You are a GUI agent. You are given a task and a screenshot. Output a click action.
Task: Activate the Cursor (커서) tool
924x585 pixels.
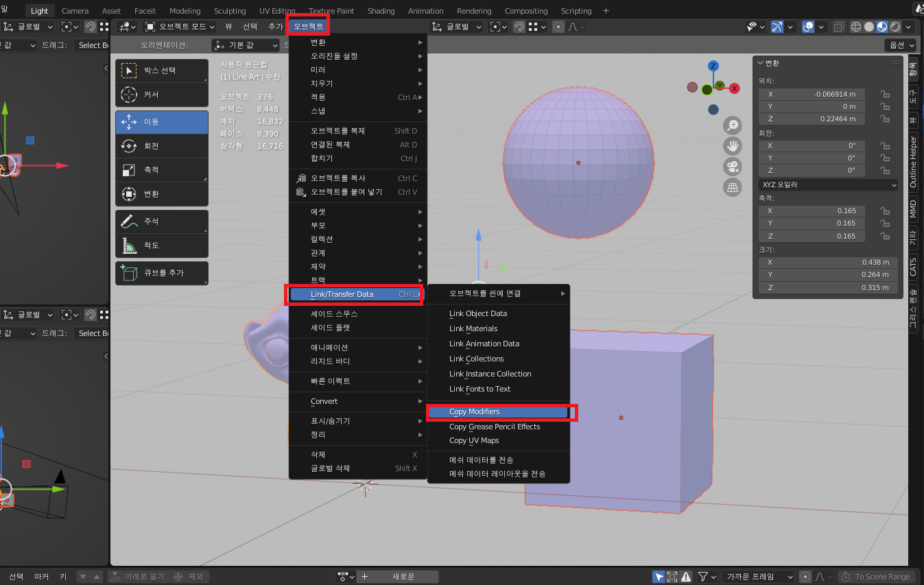(x=162, y=95)
